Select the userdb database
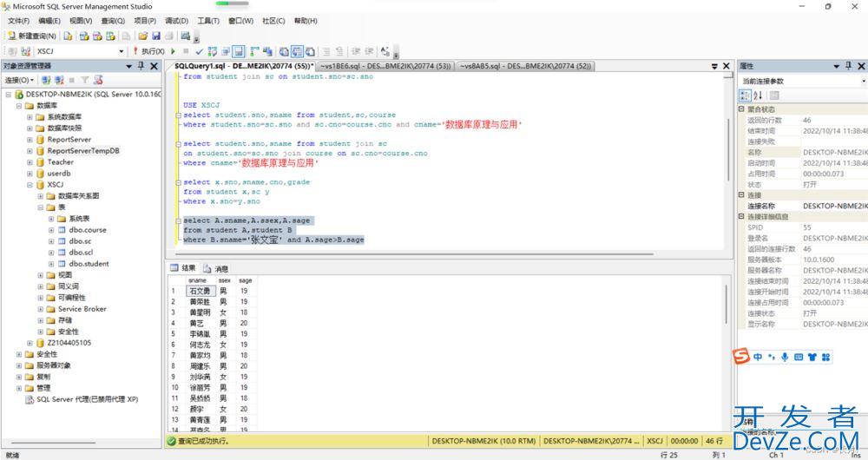Screen dimensions: 868x460 coord(59,174)
